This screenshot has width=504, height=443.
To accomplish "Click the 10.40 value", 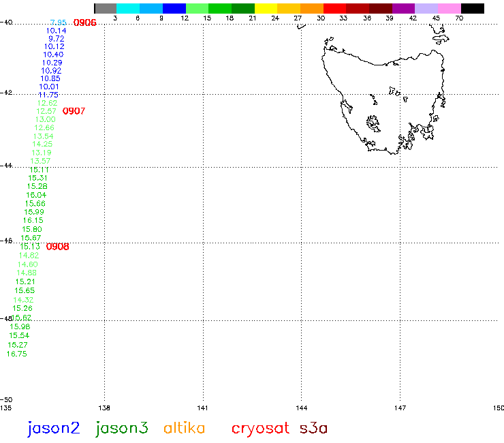I will coord(53,55).
